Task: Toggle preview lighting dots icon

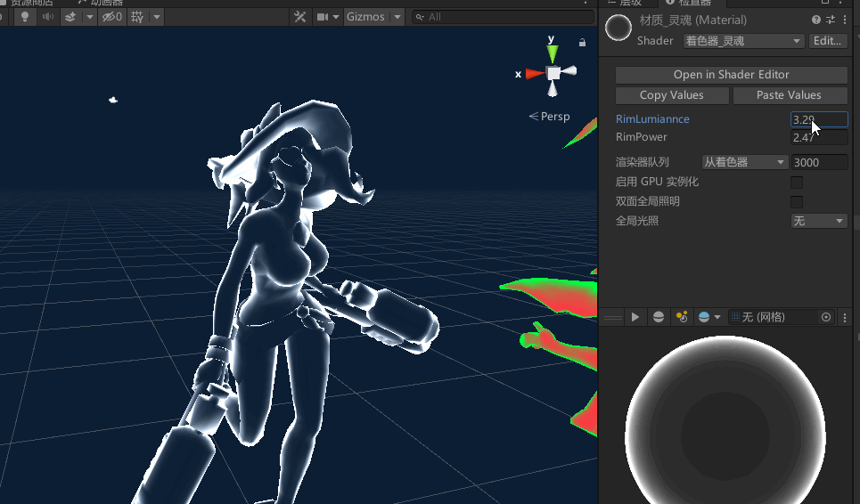Action: coord(682,317)
